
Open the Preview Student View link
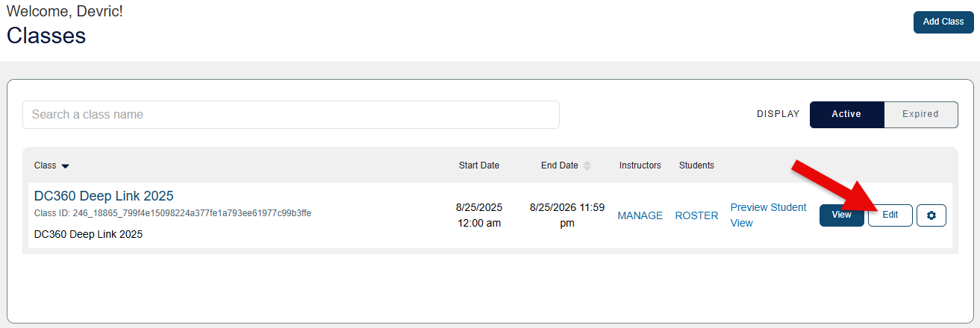click(768, 215)
